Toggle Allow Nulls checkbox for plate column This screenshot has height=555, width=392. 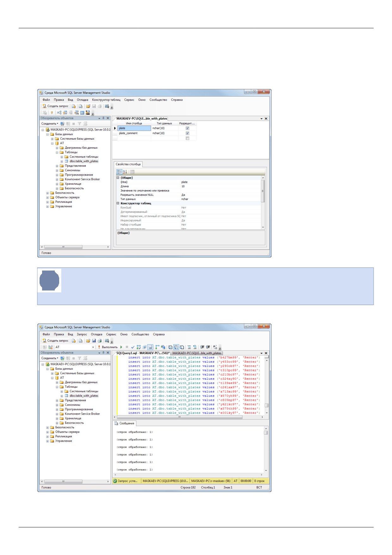(187, 128)
